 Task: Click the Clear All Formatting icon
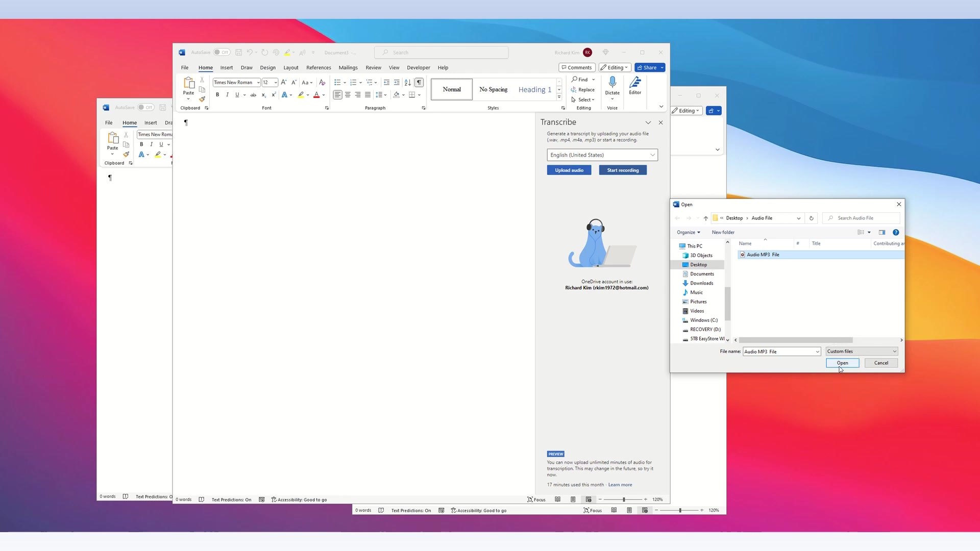tap(322, 82)
